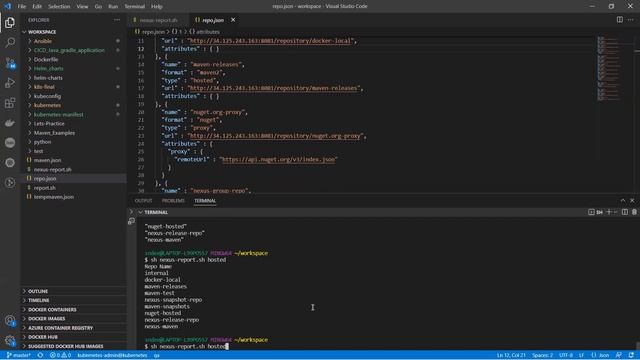Open the Terminal menu
The height and width of the screenshot is (360, 640).
pyautogui.click(x=134, y=7)
